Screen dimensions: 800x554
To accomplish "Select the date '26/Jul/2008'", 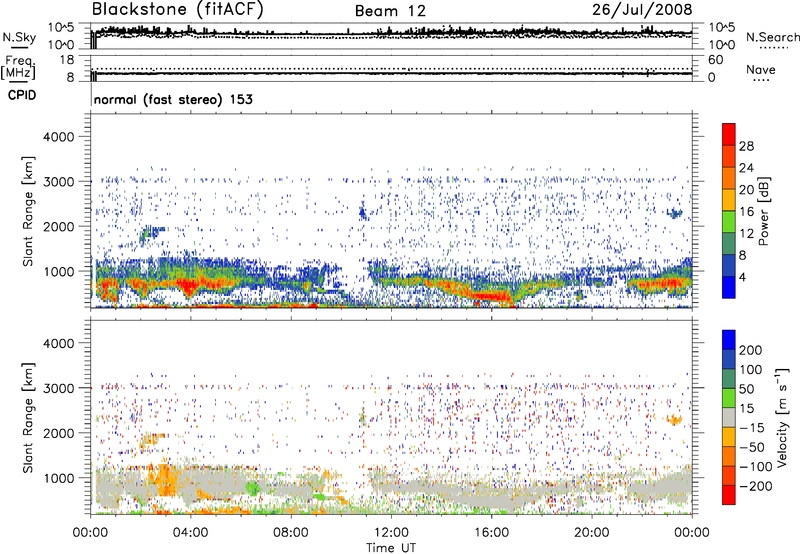I will [x=642, y=10].
